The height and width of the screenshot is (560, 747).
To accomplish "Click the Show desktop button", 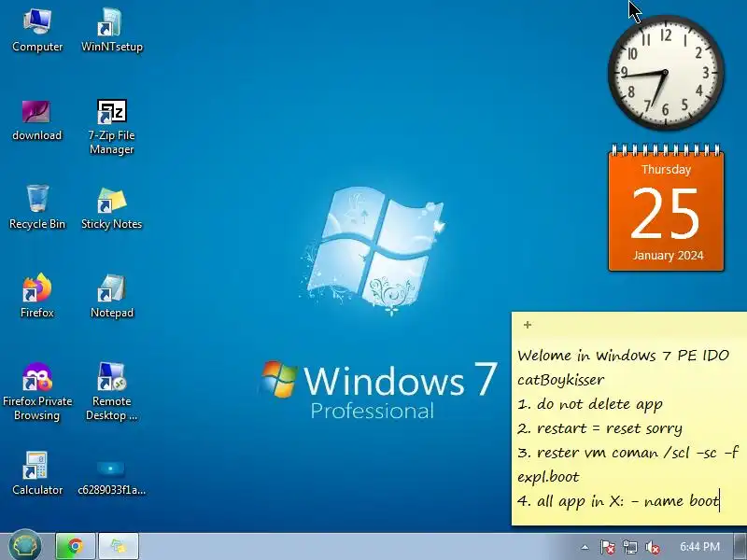I will click(x=740, y=546).
